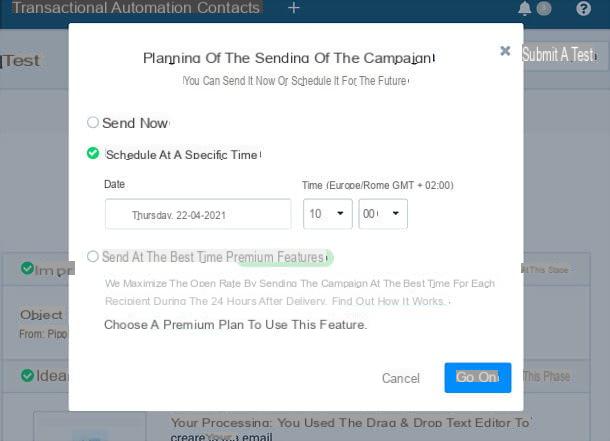Click the Cancel button
This screenshot has height=441, width=610.
pos(401,378)
